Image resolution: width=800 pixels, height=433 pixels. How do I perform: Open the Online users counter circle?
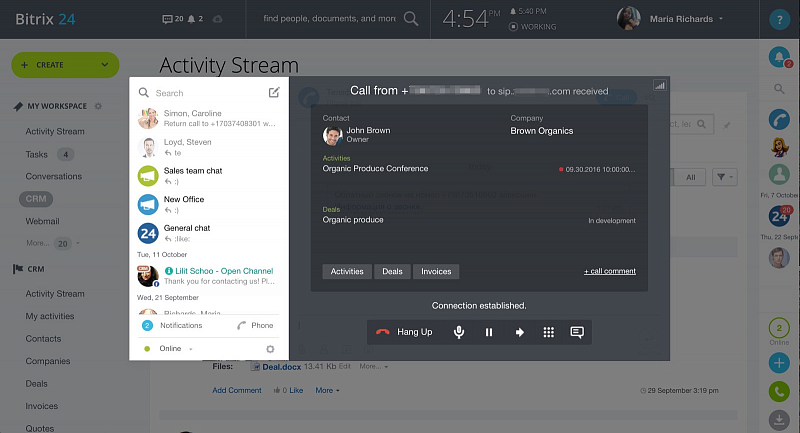point(779,328)
